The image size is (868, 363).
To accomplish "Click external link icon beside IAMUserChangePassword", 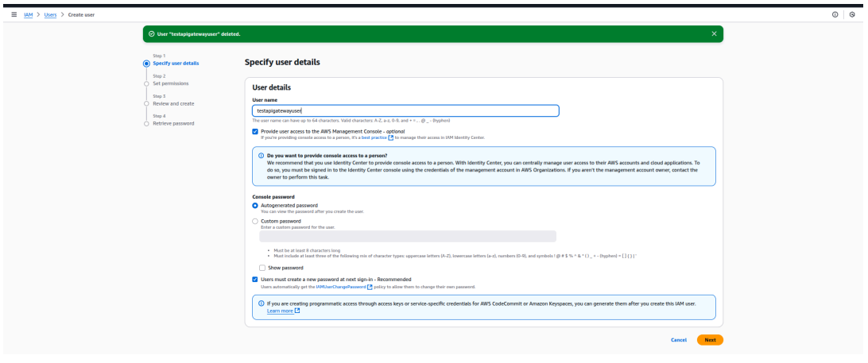I will pos(370,286).
